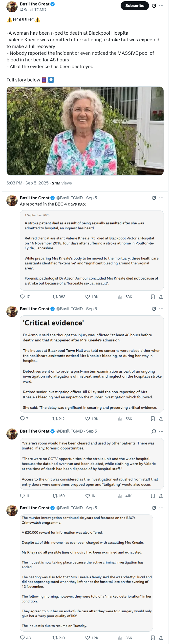Image resolution: width=171 pixels, height=644 pixels.
Task: Open more menu on 'Critical evidence' post
Action: tap(161, 309)
